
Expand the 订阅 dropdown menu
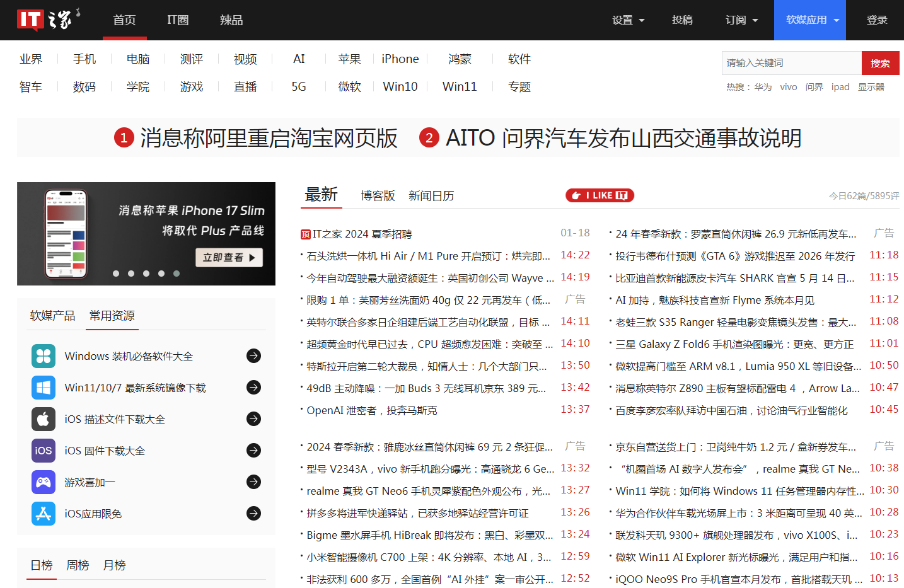coord(742,20)
